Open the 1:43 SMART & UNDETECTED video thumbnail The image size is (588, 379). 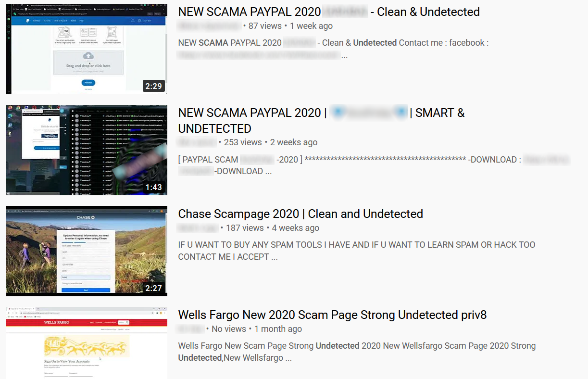click(x=87, y=150)
